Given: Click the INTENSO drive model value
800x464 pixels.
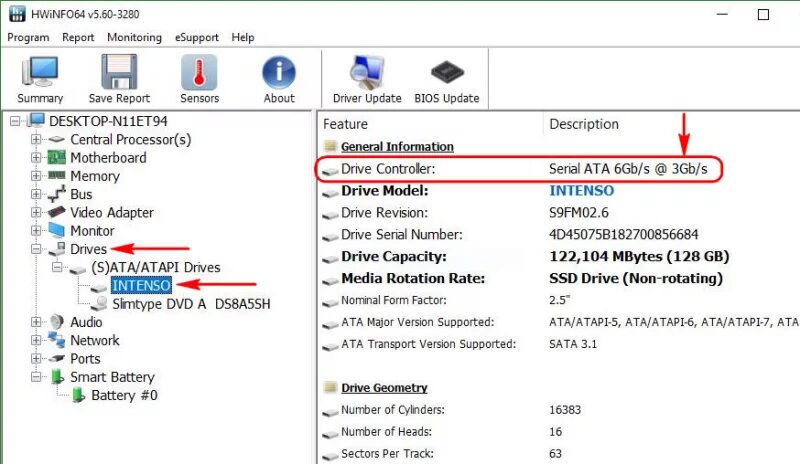Looking at the screenshot, I should point(581,190).
